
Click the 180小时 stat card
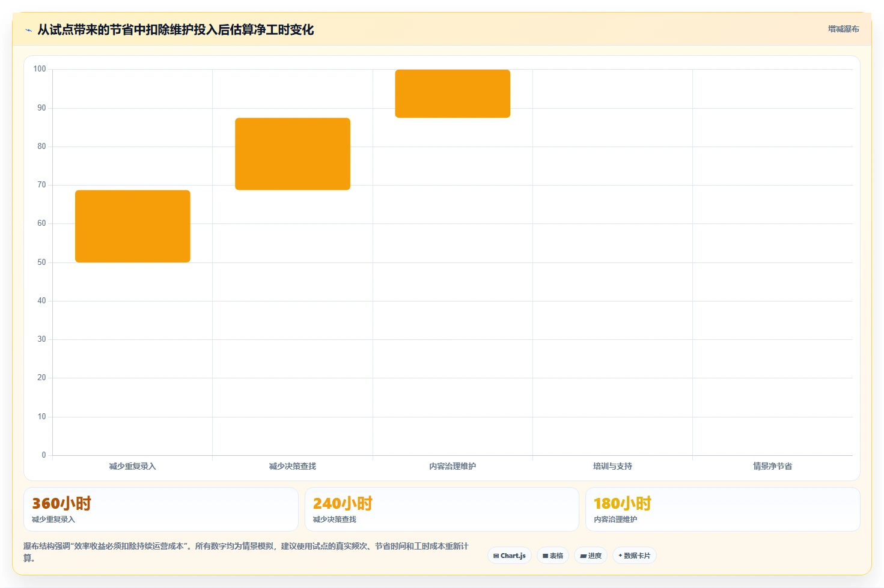point(723,509)
